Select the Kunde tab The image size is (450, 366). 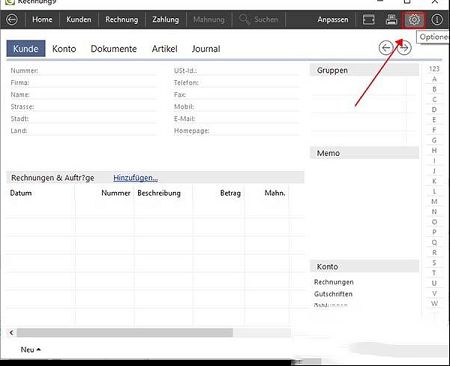(26, 49)
